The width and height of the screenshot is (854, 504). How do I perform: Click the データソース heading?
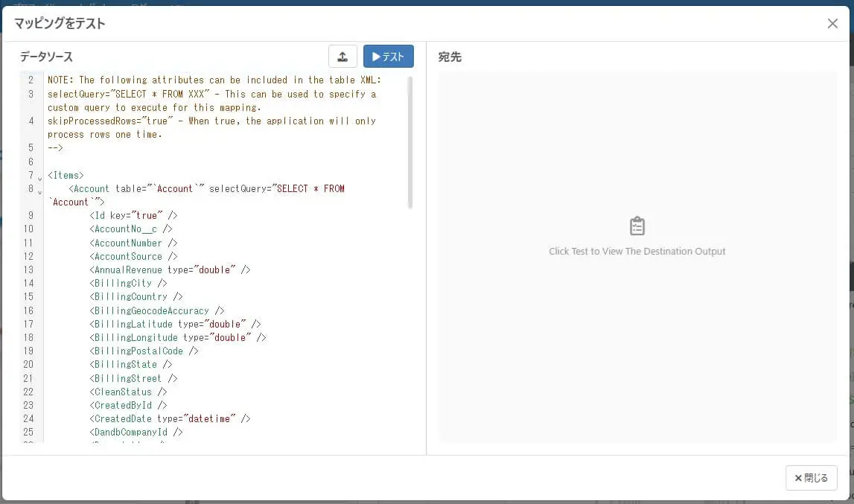click(x=46, y=57)
